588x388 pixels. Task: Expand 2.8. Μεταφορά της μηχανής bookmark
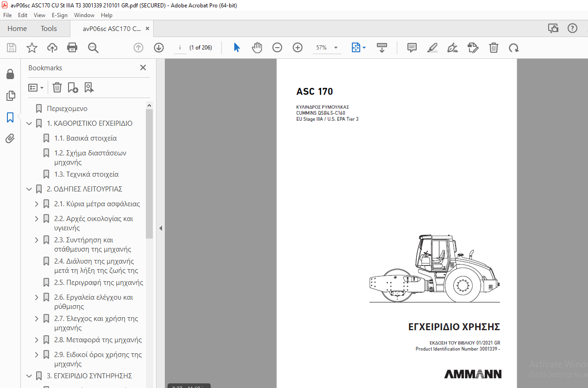pos(37,340)
